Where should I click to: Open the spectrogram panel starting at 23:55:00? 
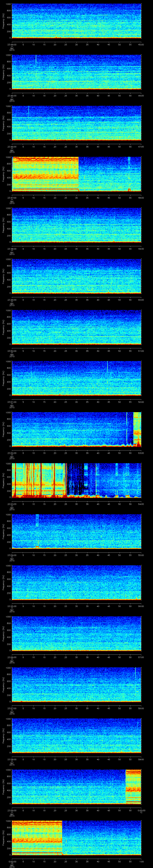76,583
